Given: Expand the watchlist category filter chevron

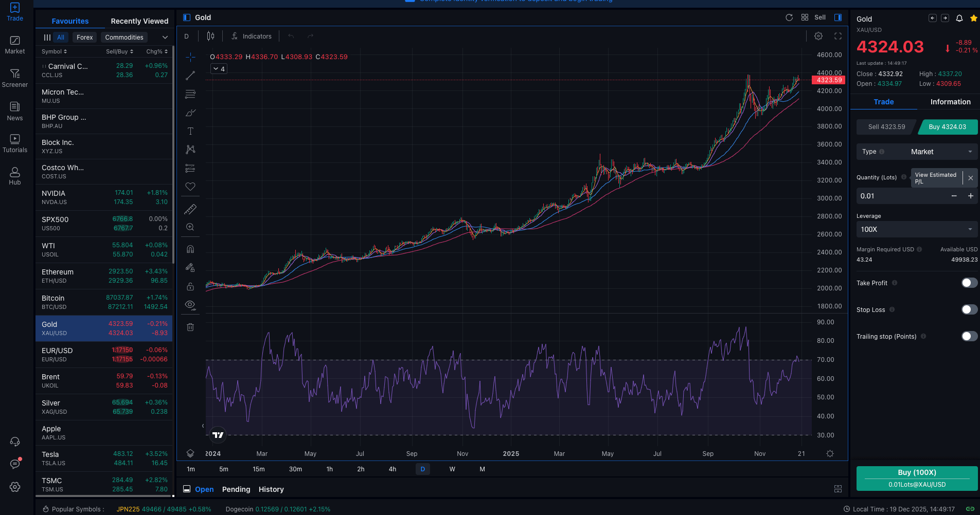Looking at the screenshot, I should coord(165,37).
